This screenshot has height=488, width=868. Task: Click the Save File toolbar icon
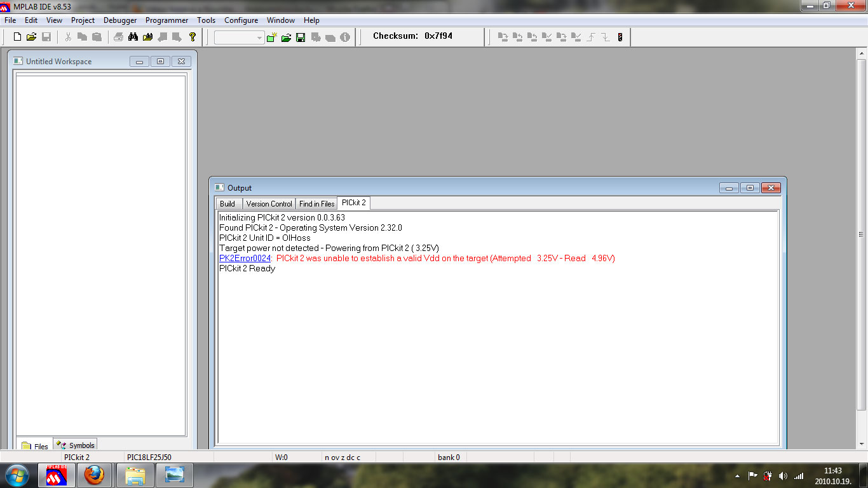pos(46,37)
